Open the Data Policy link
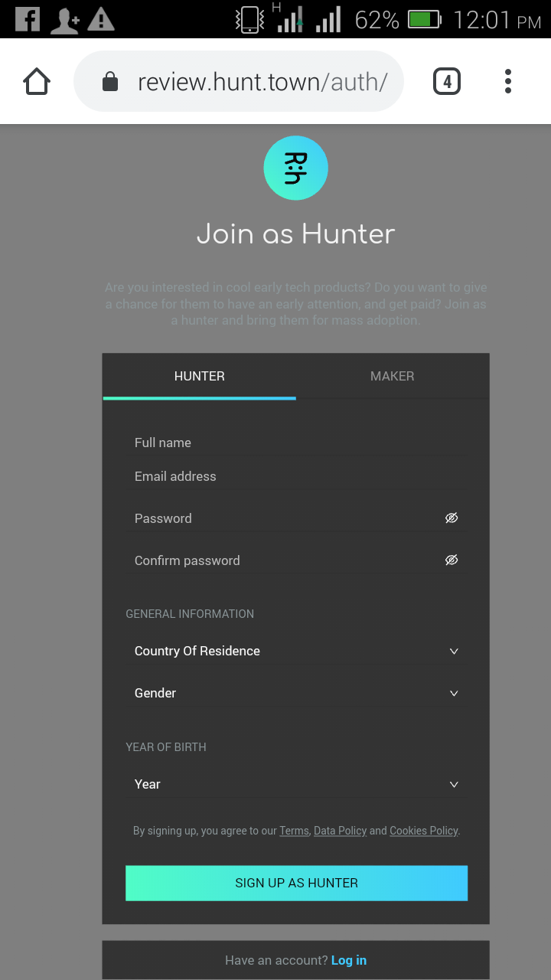 click(340, 831)
